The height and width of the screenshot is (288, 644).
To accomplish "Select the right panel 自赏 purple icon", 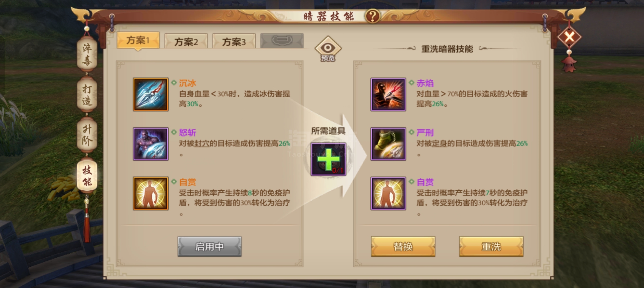I will 388,193.
